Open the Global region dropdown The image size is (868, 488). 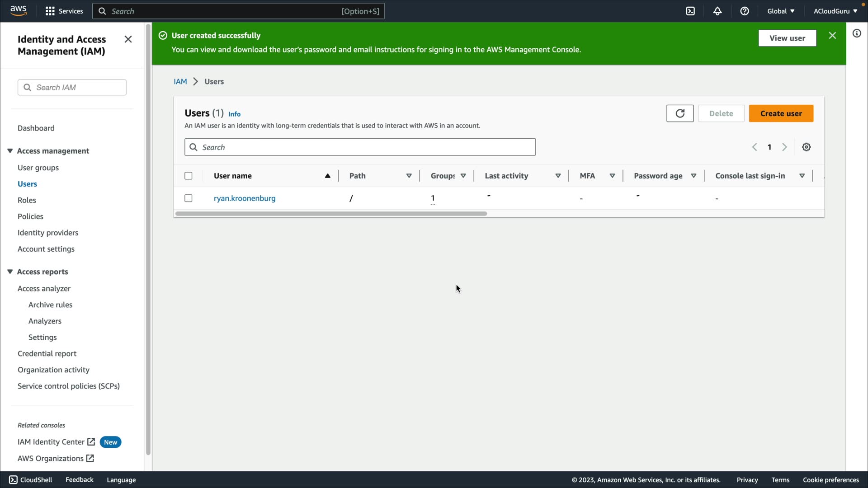[x=781, y=11]
